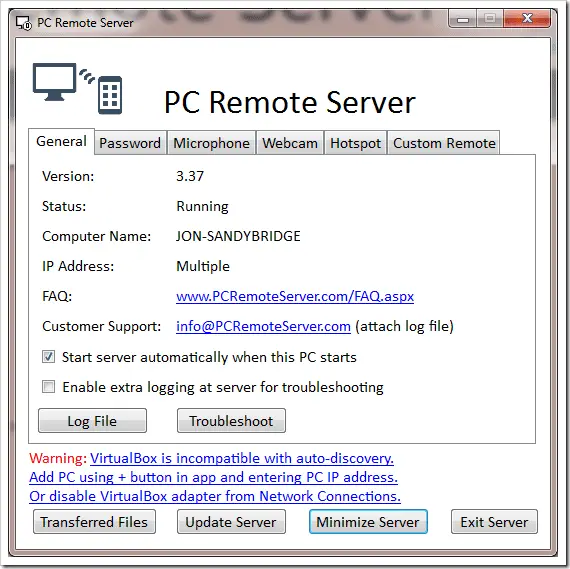This screenshot has height=569, width=570.
Task: Select the Hotspot tab
Action: click(355, 143)
